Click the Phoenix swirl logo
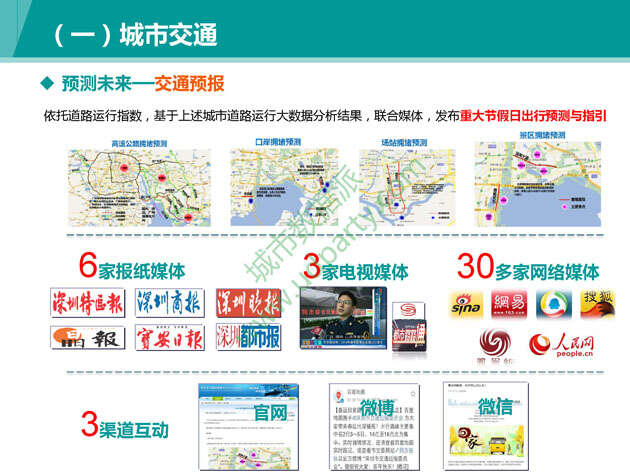 [x=495, y=345]
